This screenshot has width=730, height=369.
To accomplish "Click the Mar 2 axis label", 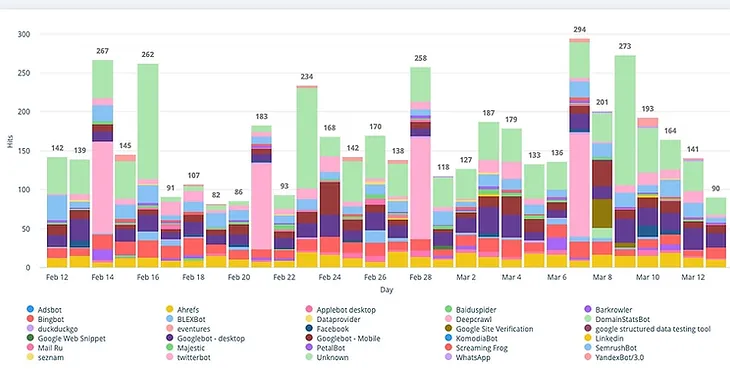I will click(x=466, y=277).
